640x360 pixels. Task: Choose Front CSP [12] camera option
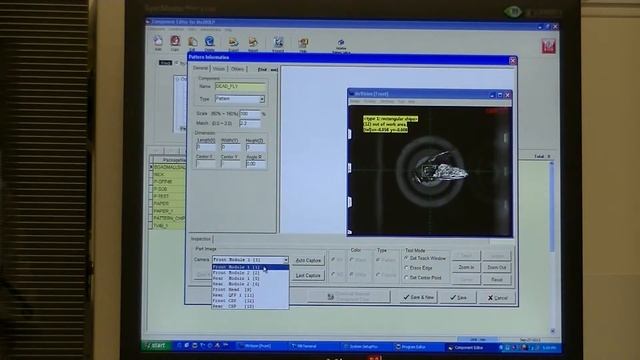coord(250,300)
